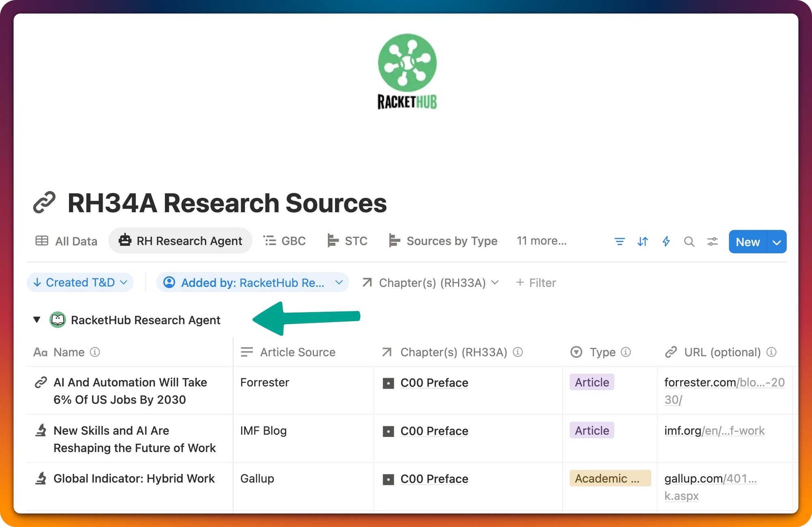This screenshot has height=527, width=812.
Task: Click the filter icon in database toolbar
Action: pyautogui.click(x=619, y=242)
